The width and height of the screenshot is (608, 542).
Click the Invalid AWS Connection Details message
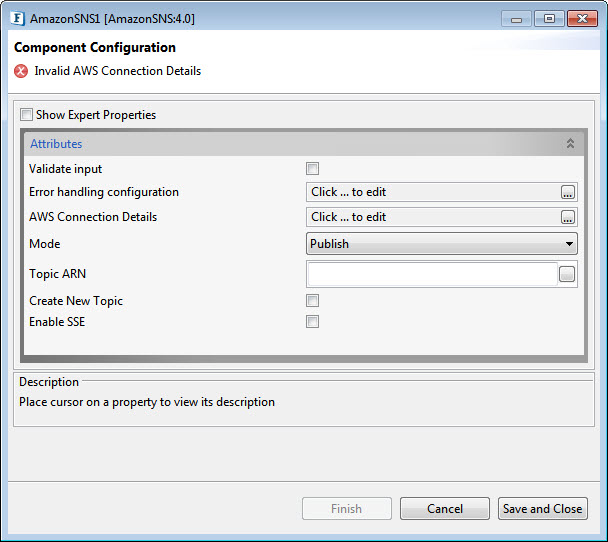pos(117,71)
